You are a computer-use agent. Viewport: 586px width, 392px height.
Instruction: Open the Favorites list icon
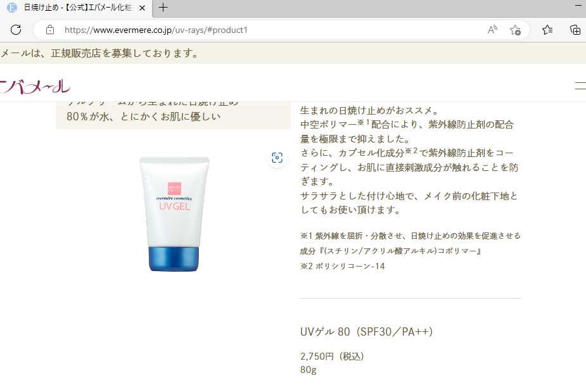pos(547,30)
